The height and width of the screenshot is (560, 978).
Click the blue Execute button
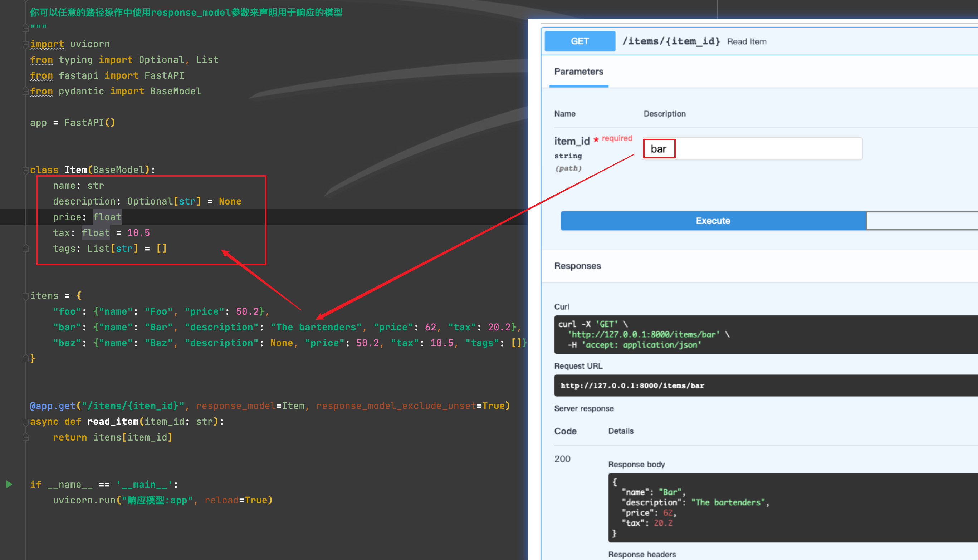(x=713, y=221)
